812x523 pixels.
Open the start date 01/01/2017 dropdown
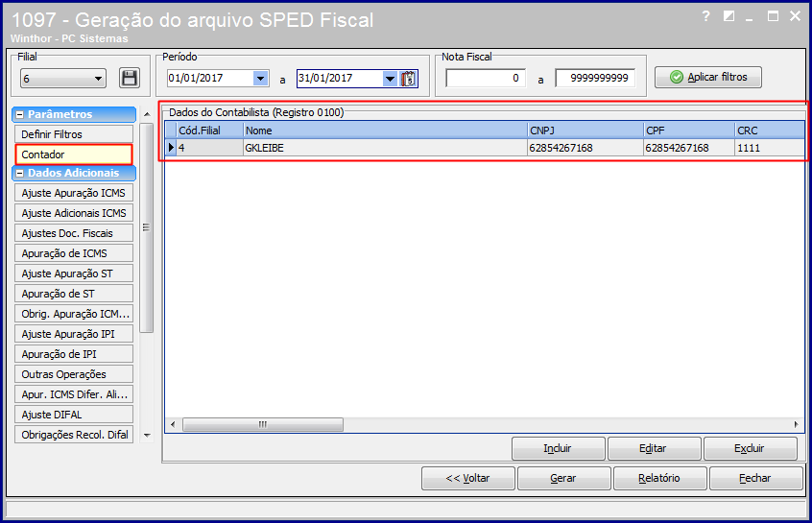[x=260, y=78]
